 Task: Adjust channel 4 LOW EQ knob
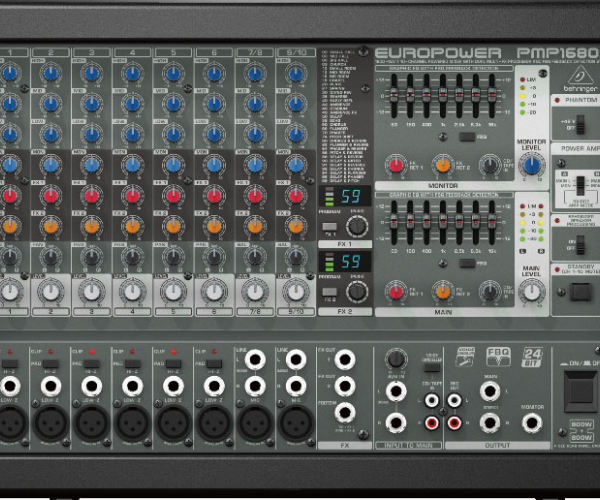[132, 134]
